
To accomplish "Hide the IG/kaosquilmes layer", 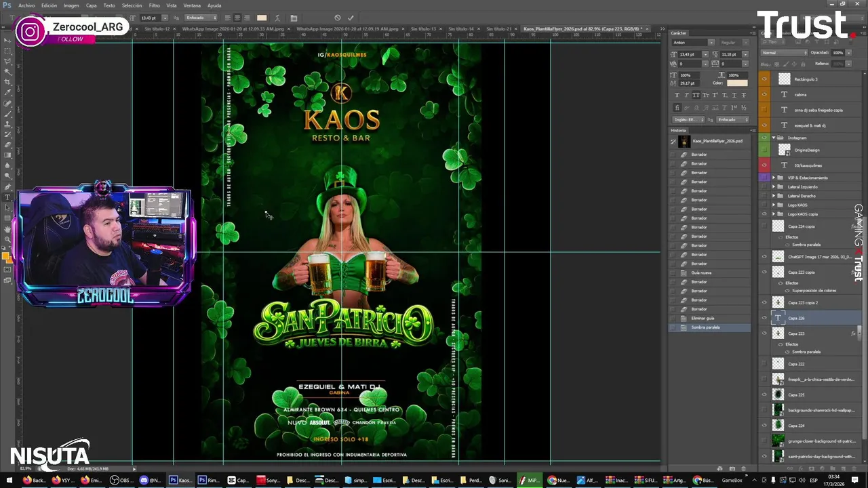I will [764, 165].
